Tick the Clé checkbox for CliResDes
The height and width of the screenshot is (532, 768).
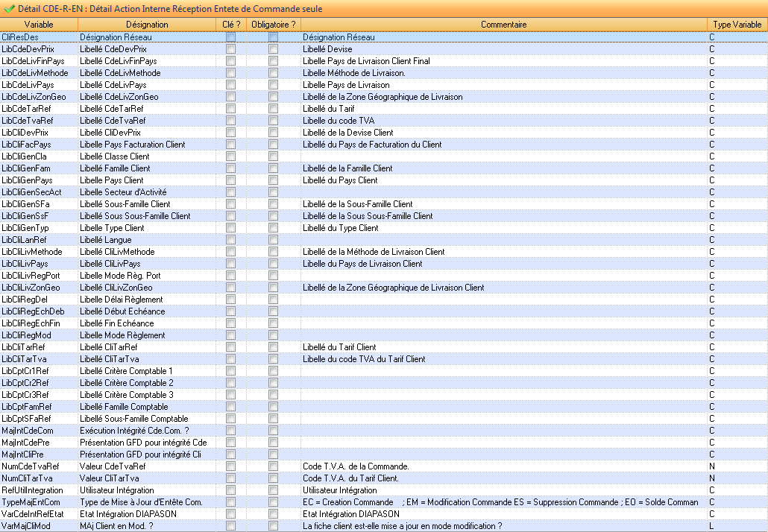pos(231,37)
